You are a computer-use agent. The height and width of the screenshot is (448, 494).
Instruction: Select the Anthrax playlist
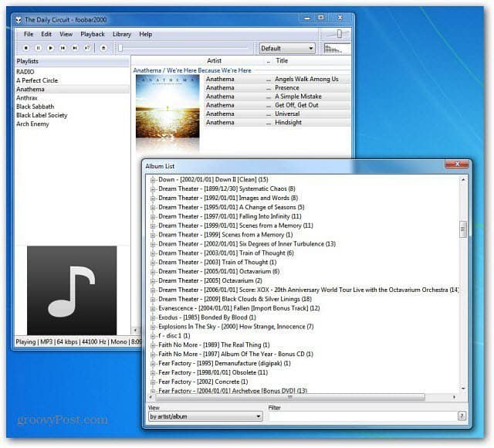point(72,98)
